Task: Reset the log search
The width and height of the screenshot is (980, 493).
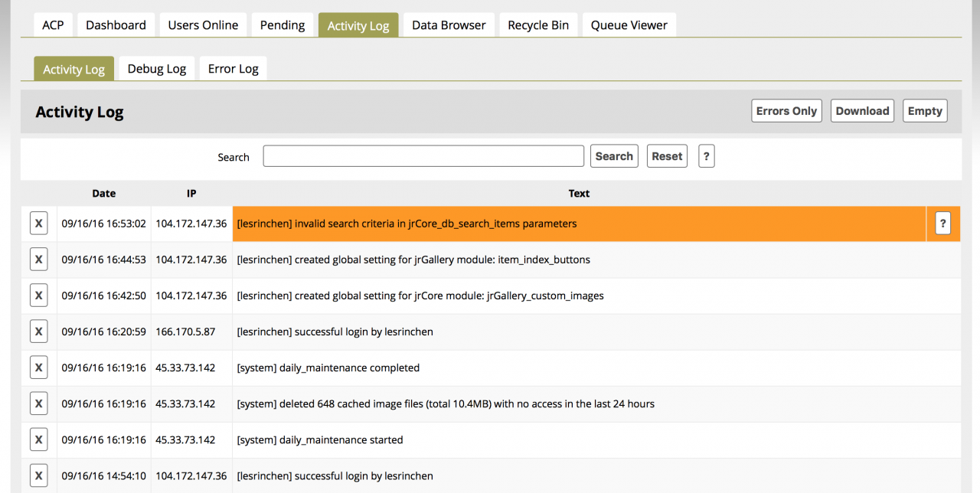Action: pos(666,156)
